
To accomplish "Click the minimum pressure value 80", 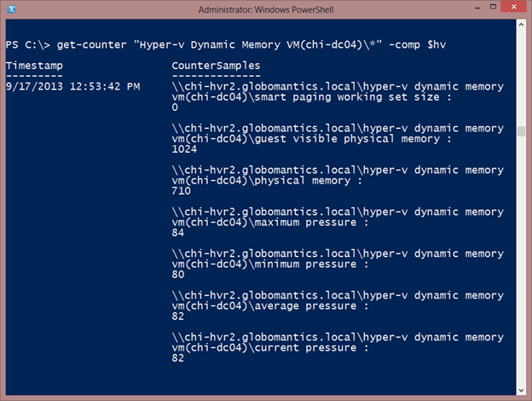I will [178, 275].
